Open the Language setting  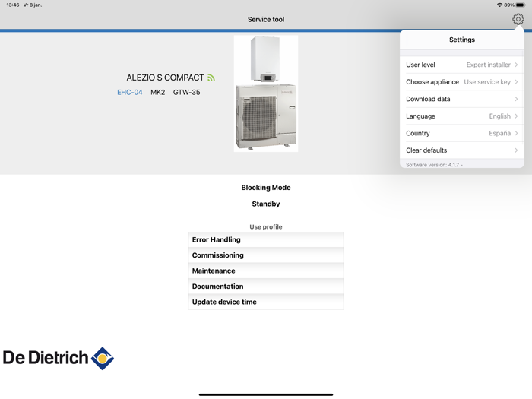click(462, 116)
